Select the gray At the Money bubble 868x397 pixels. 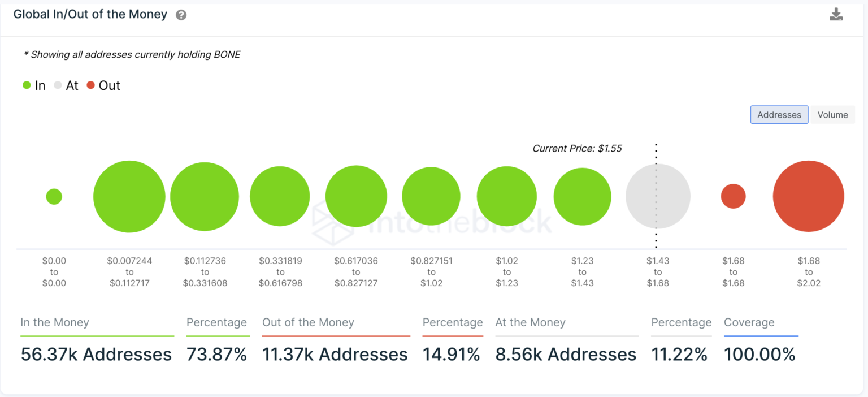pyautogui.click(x=658, y=197)
